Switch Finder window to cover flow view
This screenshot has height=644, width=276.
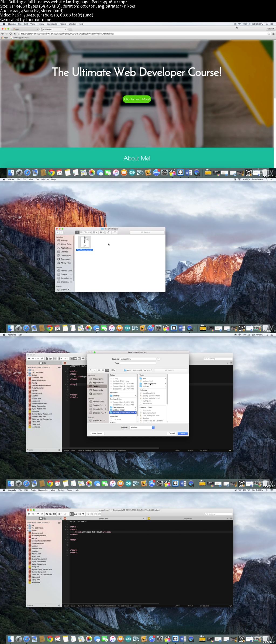point(89,232)
